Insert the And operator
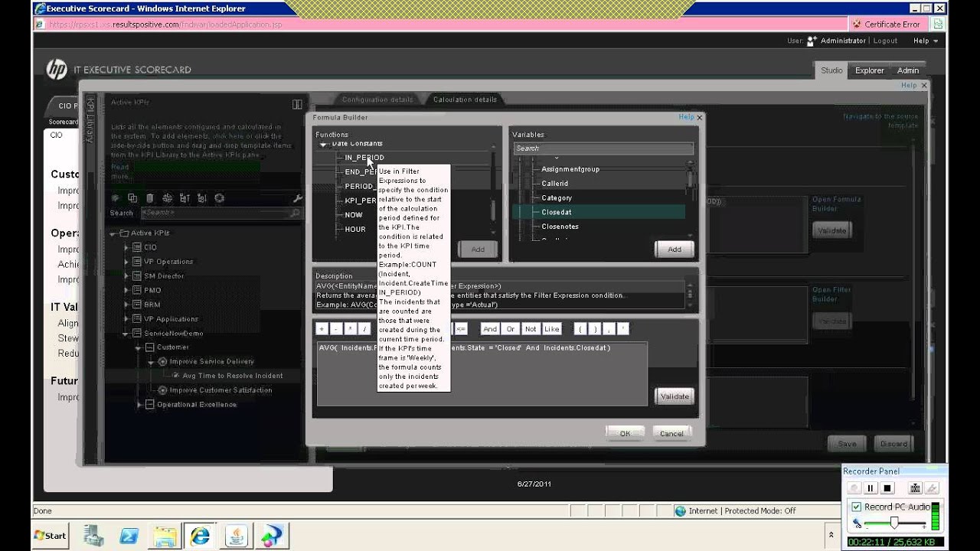 pos(490,329)
